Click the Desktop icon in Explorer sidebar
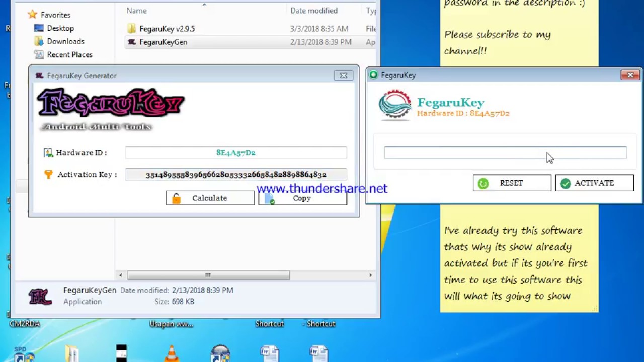 pyautogui.click(x=39, y=28)
